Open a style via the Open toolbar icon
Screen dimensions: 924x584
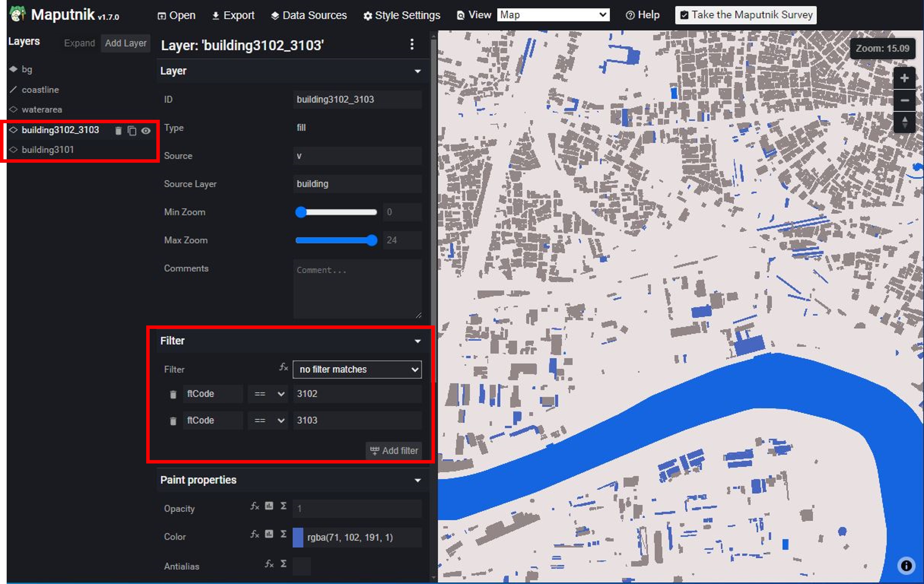[176, 15]
